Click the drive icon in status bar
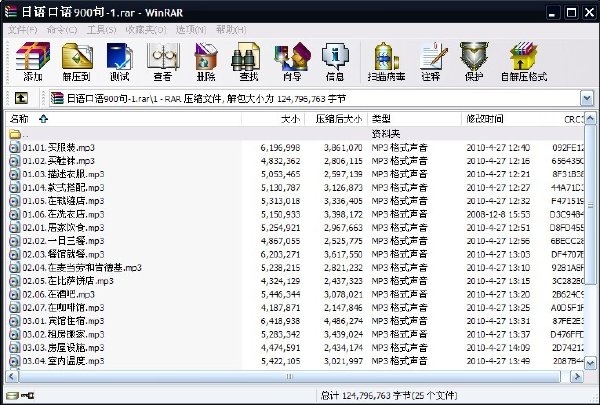Image resolution: width=600 pixels, height=405 pixels. [x=12, y=395]
